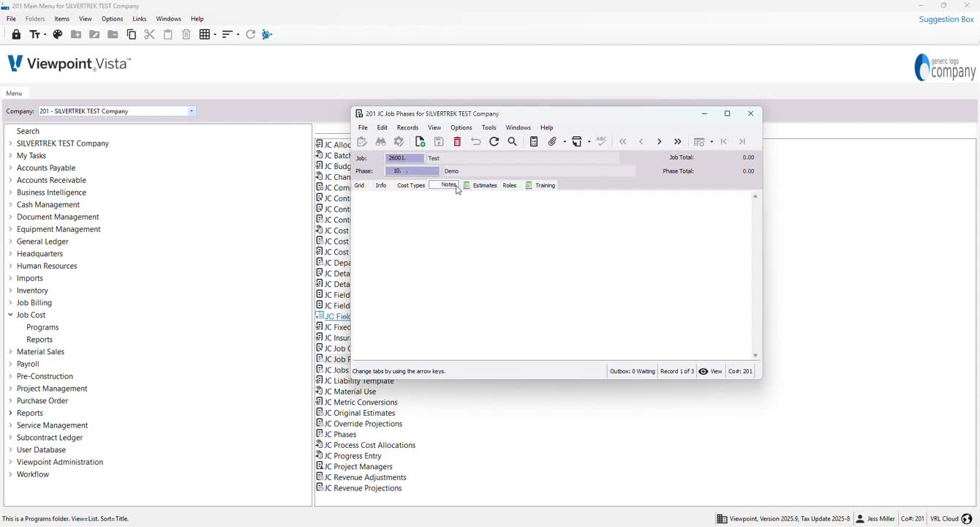This screenshot has height=527, width=980.
Task: Click the binoculars icon in Job Phases toolbar
Action: [x=381, y=142]
